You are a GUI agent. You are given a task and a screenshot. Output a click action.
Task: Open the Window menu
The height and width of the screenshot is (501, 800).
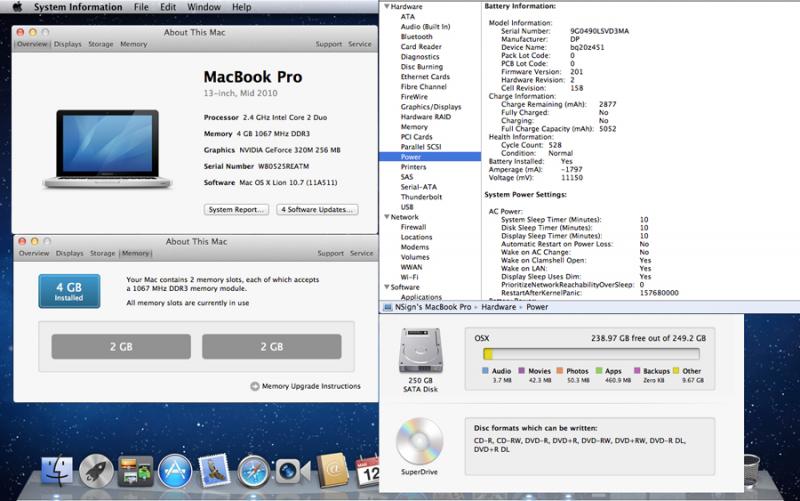pyautogui.click(x=204, y=7)
